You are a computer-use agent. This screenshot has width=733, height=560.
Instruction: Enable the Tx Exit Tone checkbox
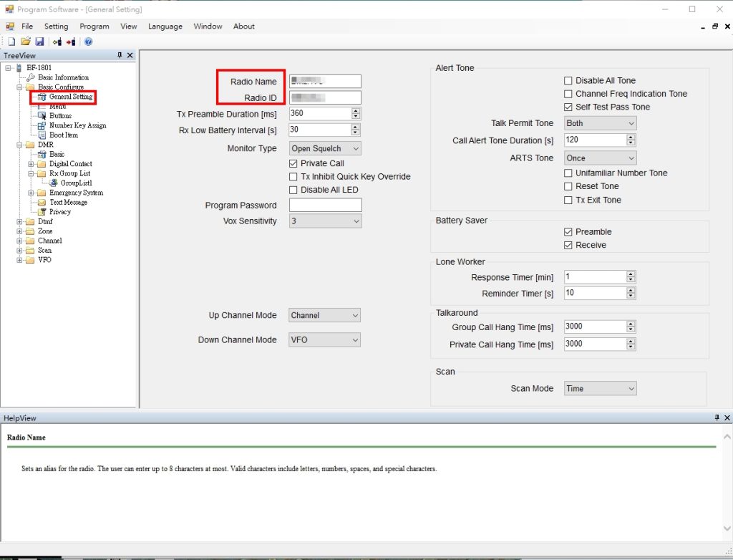[x=568, y=200]
